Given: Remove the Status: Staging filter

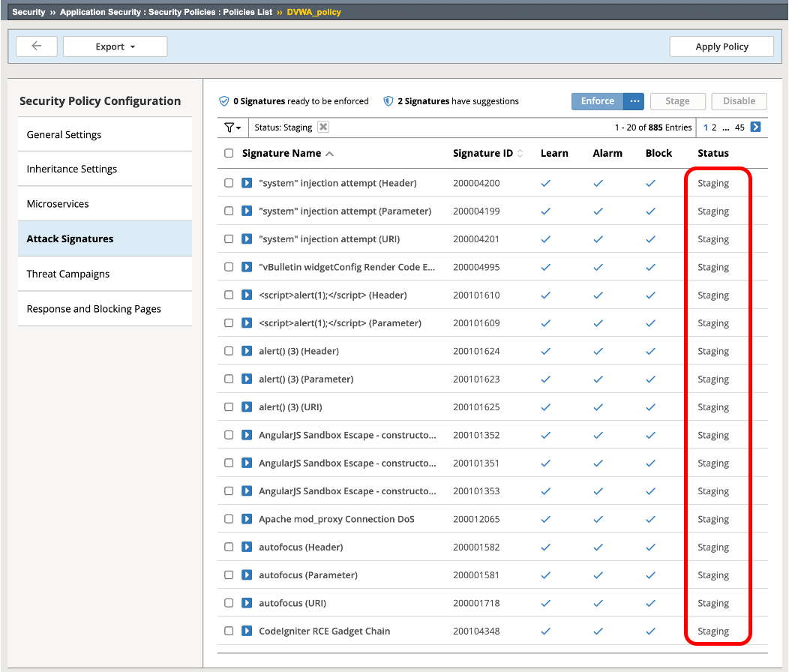Looking at the screenshot, I should coord(323,127).
